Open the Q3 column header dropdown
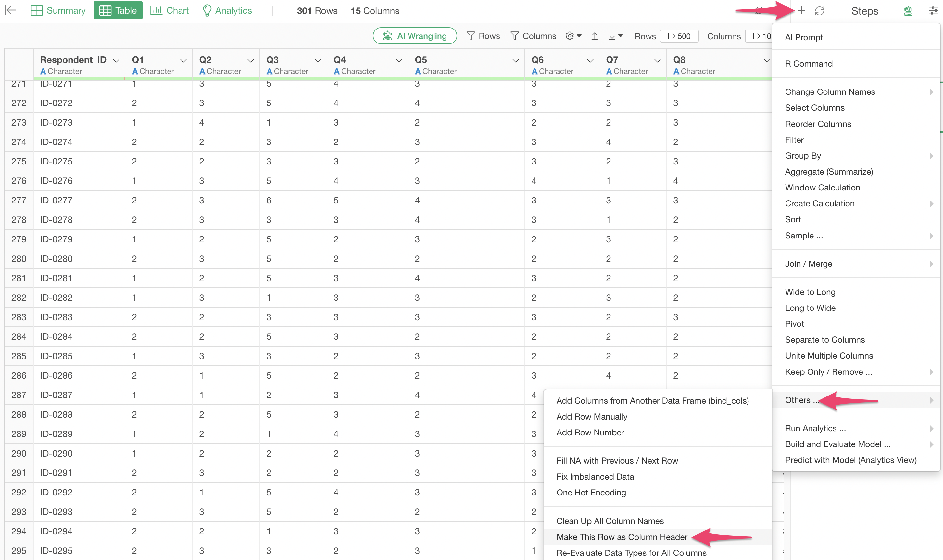This screenshot has height=560, width=943. (318, 60)
